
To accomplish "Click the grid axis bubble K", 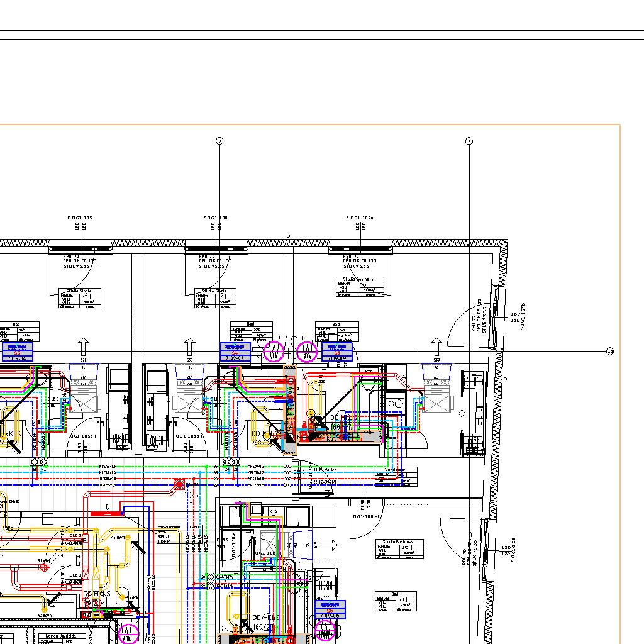I will [x=469, y=141].
